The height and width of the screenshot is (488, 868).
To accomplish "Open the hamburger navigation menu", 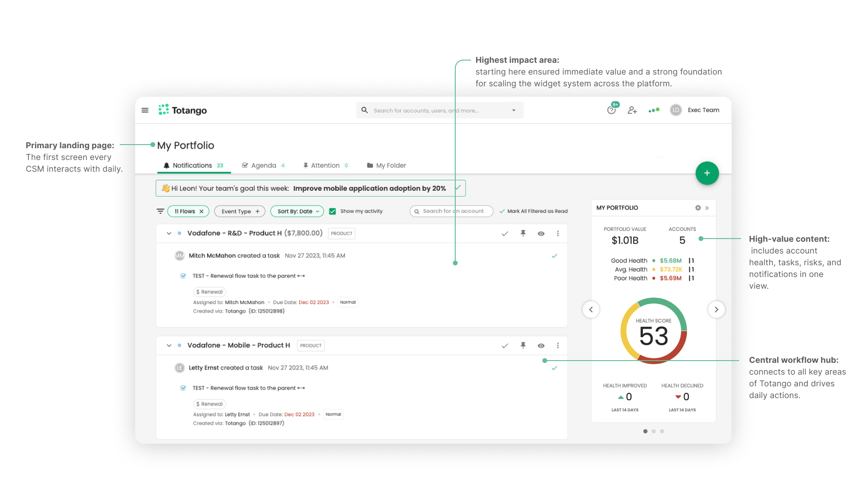I will [145, 110].
